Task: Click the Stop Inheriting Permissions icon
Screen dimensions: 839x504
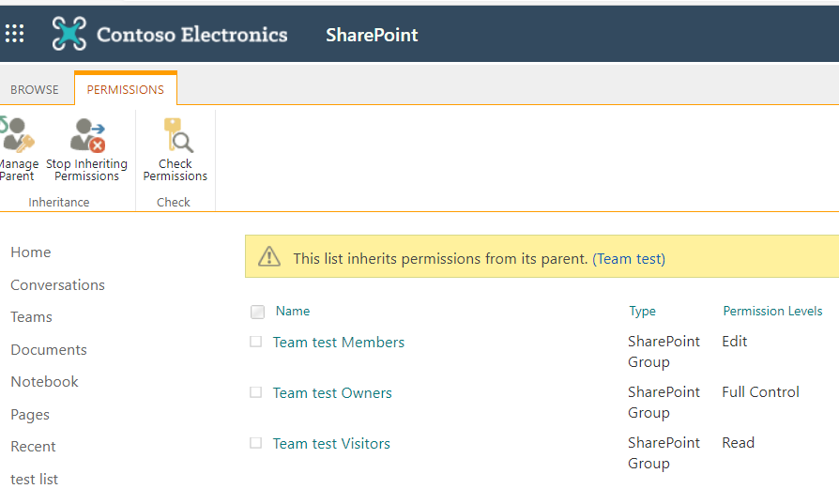Action: (x=89, y=136)
